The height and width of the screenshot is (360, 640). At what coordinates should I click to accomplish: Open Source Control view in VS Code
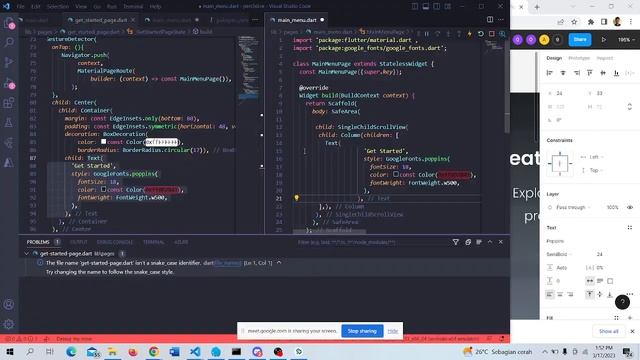pyautogui.click(x=9, y=62)
